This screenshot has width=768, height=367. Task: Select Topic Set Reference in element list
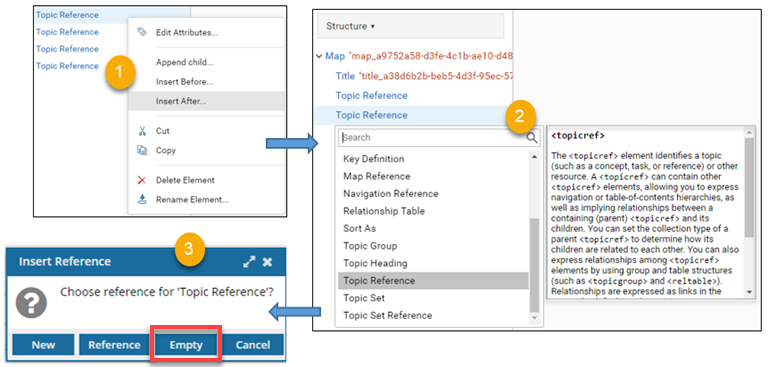pos(387,316)
